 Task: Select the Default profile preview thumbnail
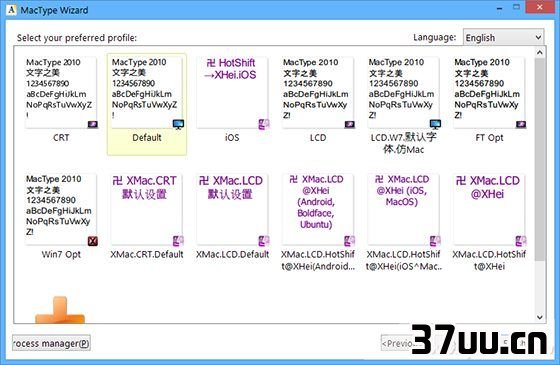pyautogui.click(x=146, y=92)
